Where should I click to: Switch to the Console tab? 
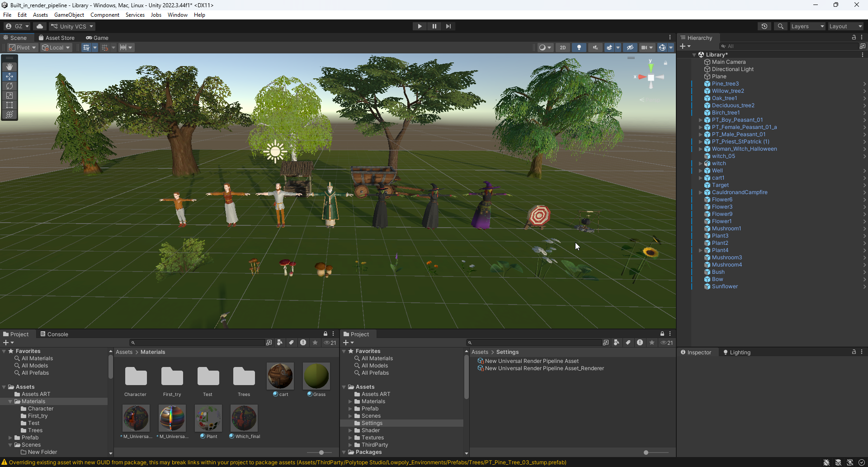point(54,334)
